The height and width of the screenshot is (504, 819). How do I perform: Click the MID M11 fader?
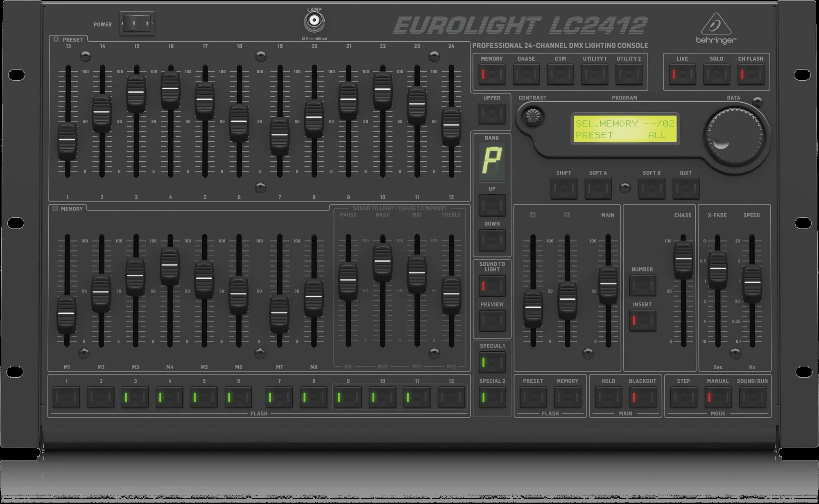click(417, 274)
